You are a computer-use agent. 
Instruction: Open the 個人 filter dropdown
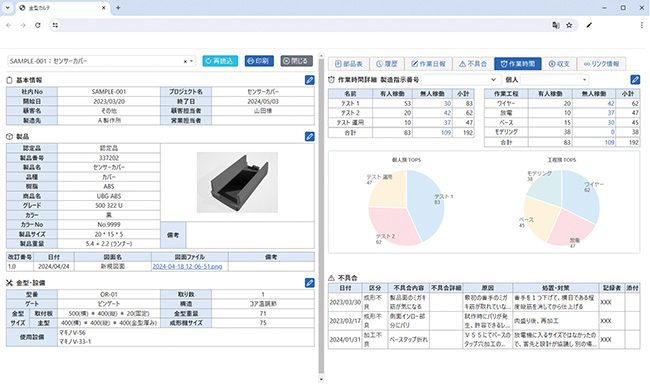[x=554, y=79]
